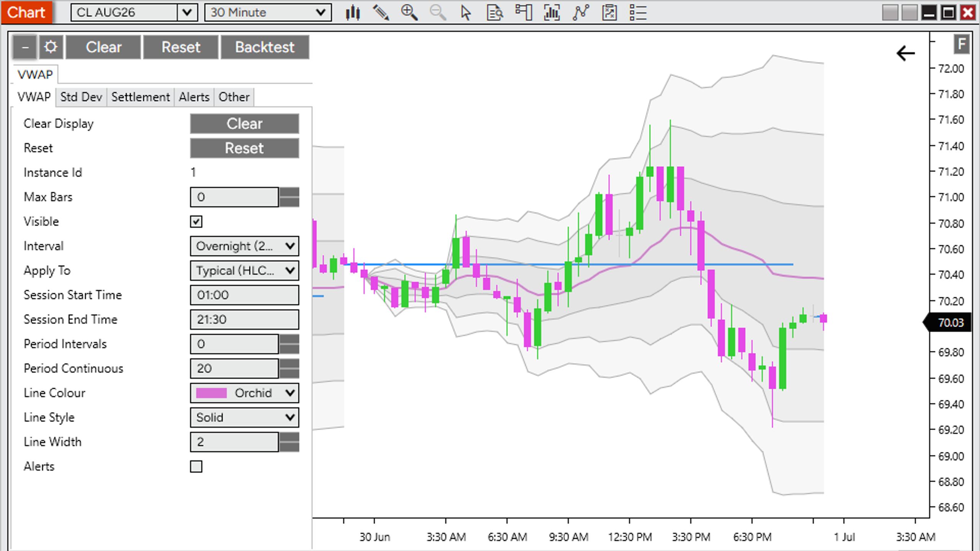
Task: Click the Reset button in VWAP settings
Action: (245, 148)
